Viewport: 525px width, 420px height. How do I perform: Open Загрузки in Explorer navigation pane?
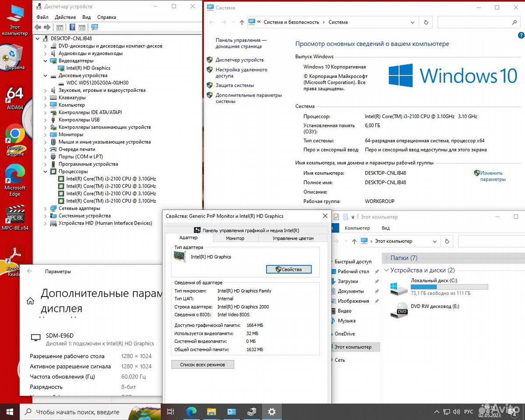pos(348,281)
